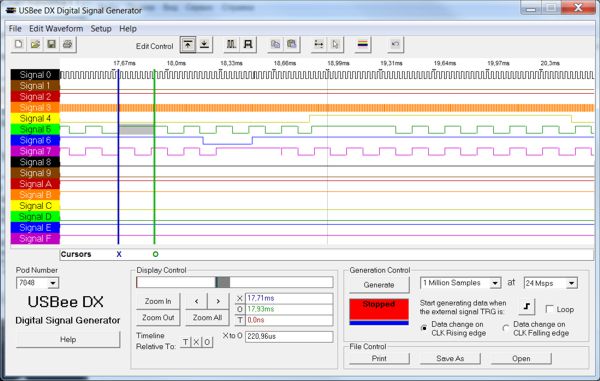The height and width of the screenshot is (381, 600).
Task: Click the single pulse edit icon
Action: pos(248,45)
